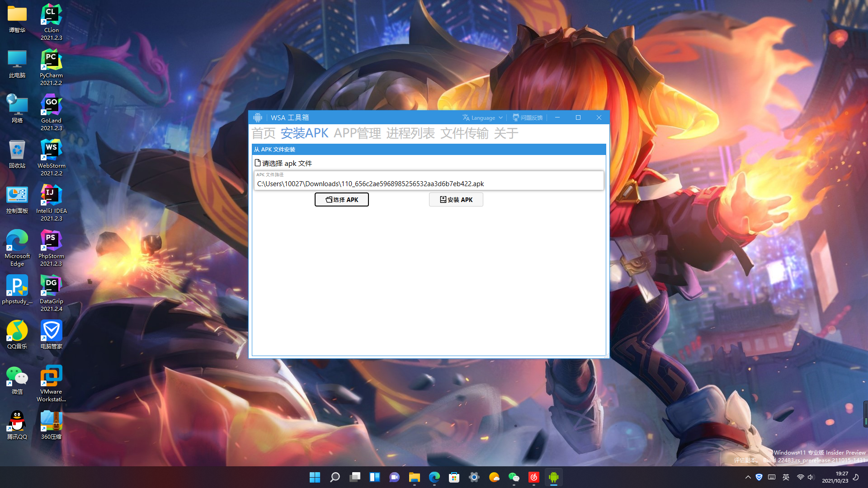
Task: Switch to the APP管理 tab
Action: (357, 133)
